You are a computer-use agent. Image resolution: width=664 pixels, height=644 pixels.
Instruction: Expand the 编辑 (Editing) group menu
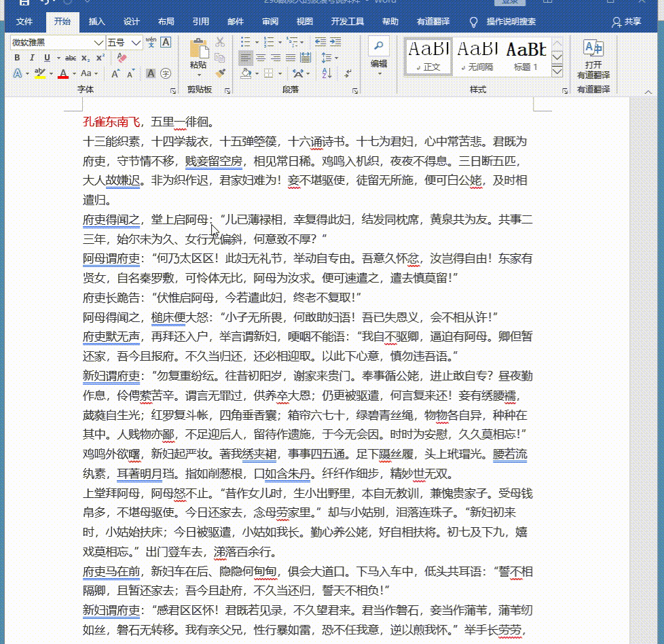tap(379, 58)
